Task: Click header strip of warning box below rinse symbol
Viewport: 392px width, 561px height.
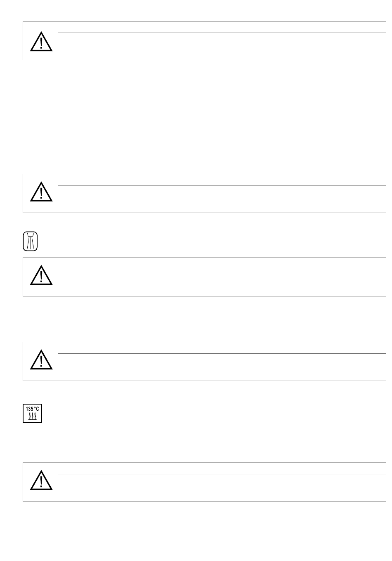Action: point(222,263)
